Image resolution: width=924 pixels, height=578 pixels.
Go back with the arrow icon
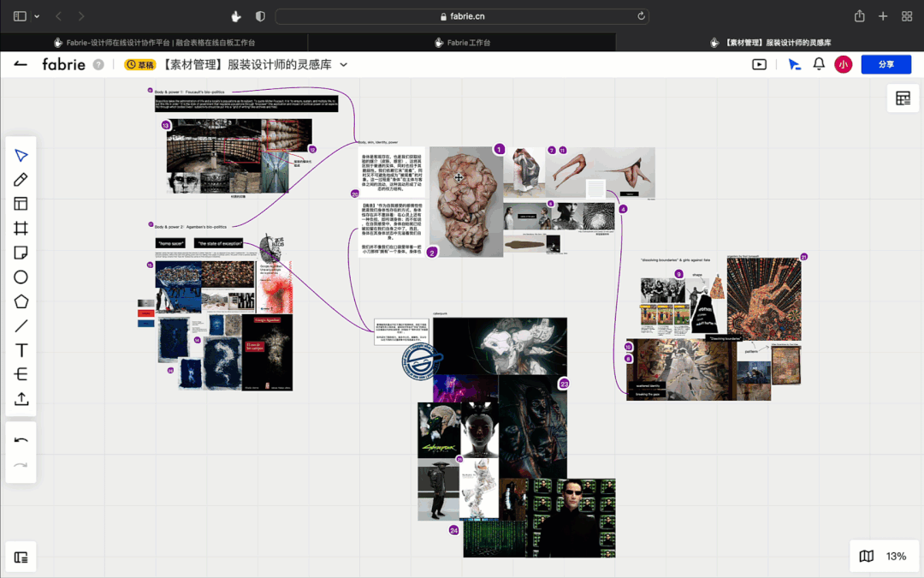(21, 63)
